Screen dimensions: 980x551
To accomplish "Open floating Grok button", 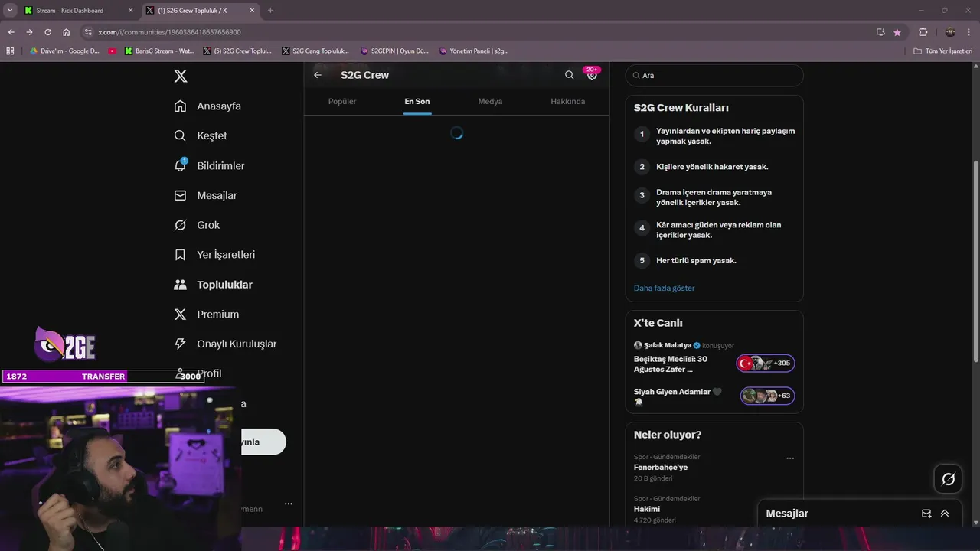I will coord(948,479).
